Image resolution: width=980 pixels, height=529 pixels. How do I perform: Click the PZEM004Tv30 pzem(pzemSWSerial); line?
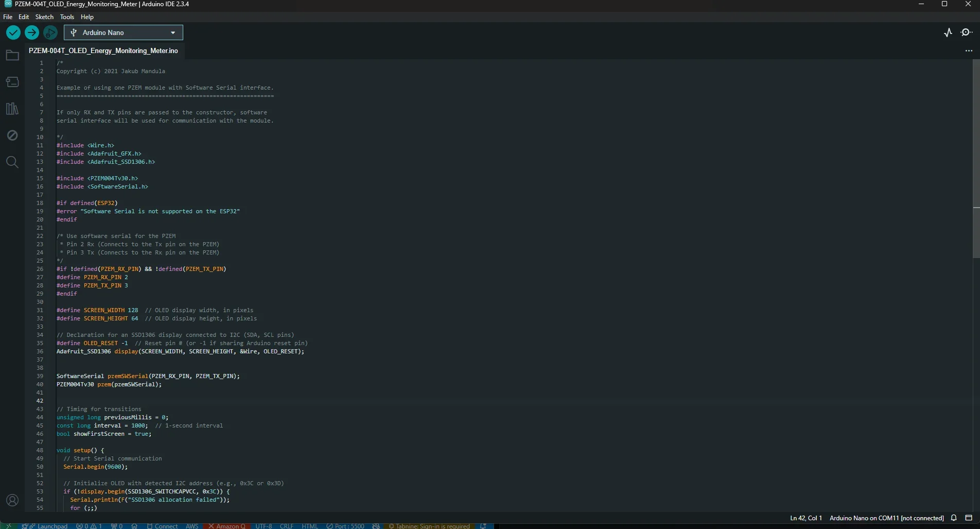tap(109, 384)
